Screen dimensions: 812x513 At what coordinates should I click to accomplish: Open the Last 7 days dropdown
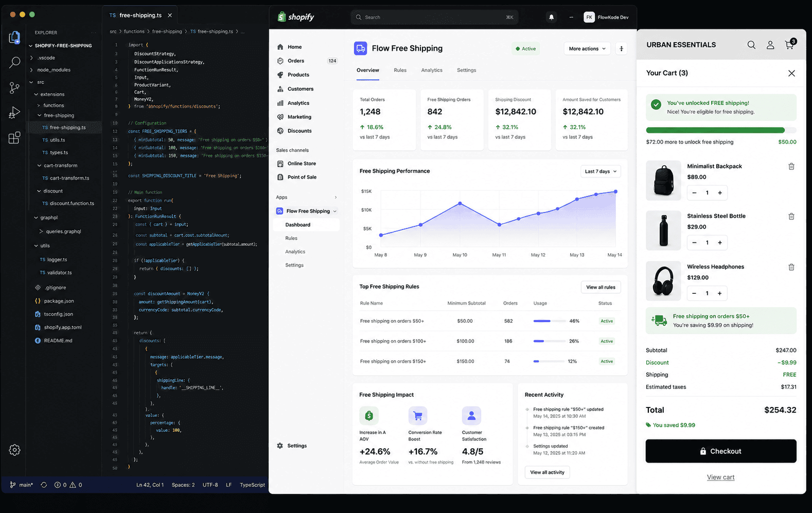601,171
